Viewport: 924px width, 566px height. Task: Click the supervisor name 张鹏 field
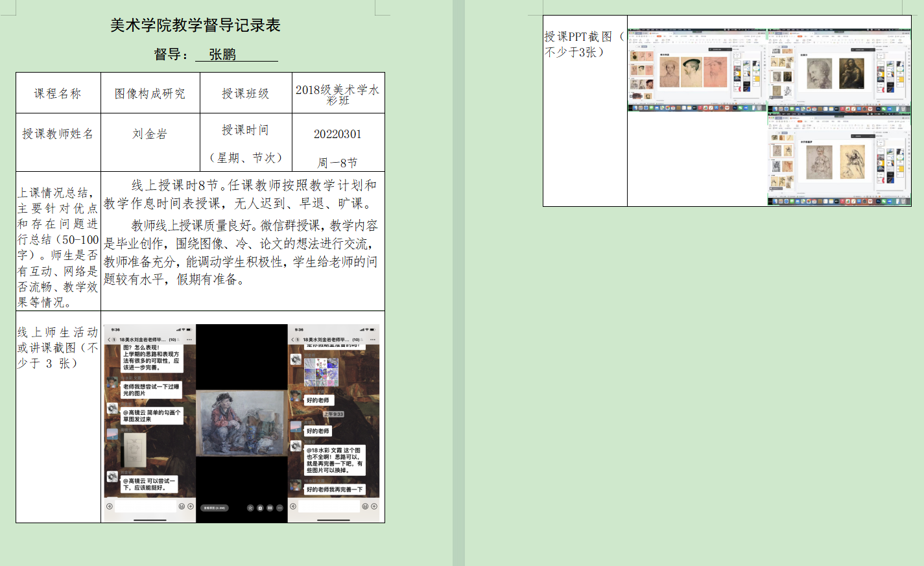click(222, 54)
